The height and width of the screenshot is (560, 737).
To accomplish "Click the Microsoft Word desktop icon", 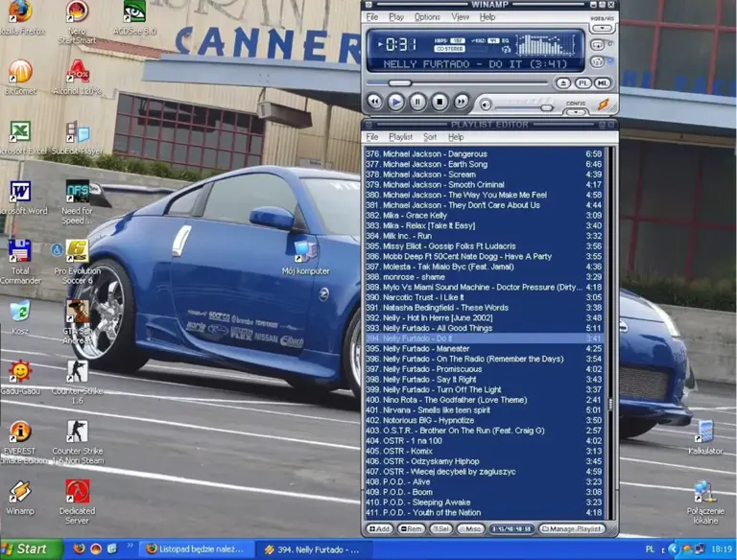I will click(x=22, y=198).
